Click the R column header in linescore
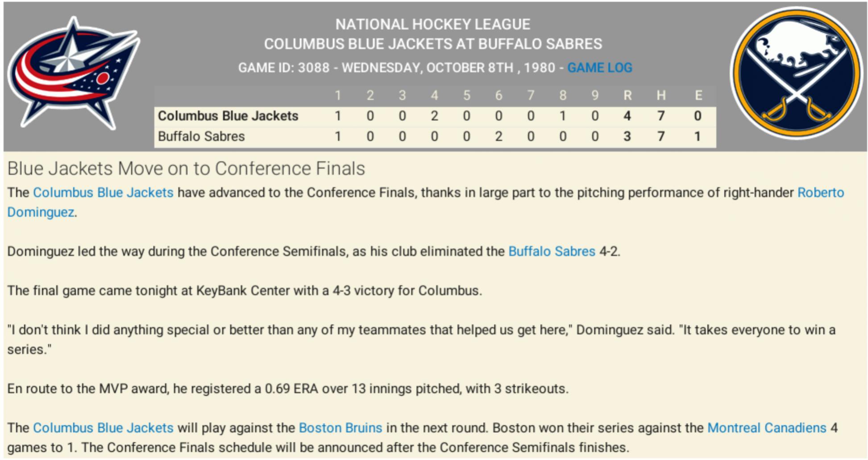 click(627, 95)
